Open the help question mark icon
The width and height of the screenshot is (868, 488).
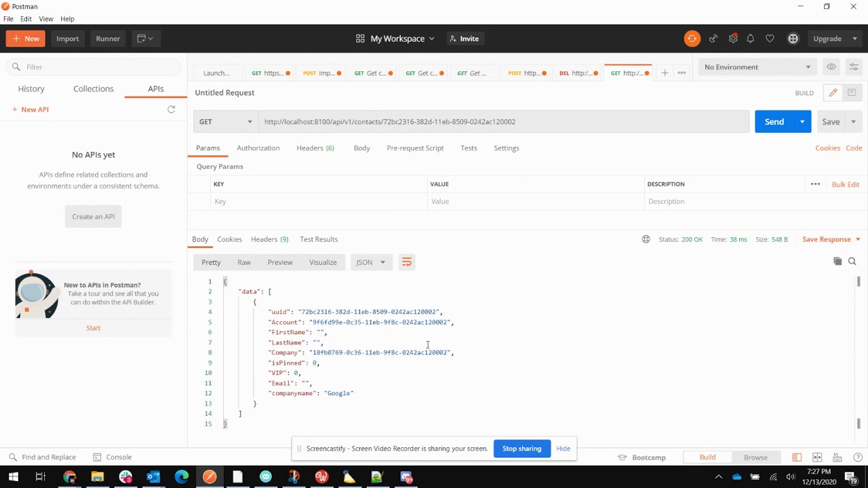pyautogui.click(x=858, y=457)
